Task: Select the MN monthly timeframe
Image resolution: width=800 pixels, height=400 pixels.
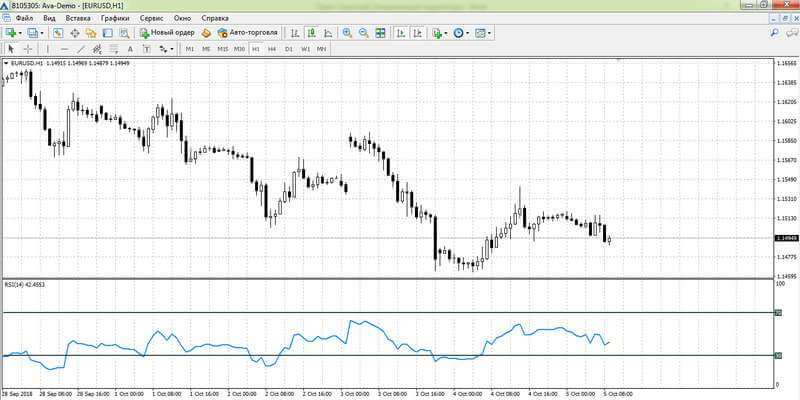Action: pos(321,49)
